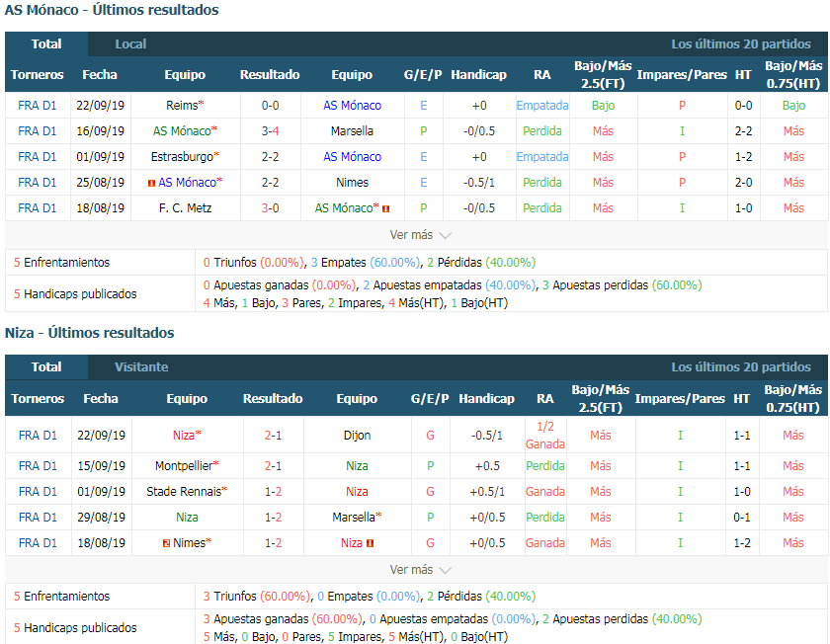Click the 'Fecha' column header in the AS Mónaco table

(100, 75)
